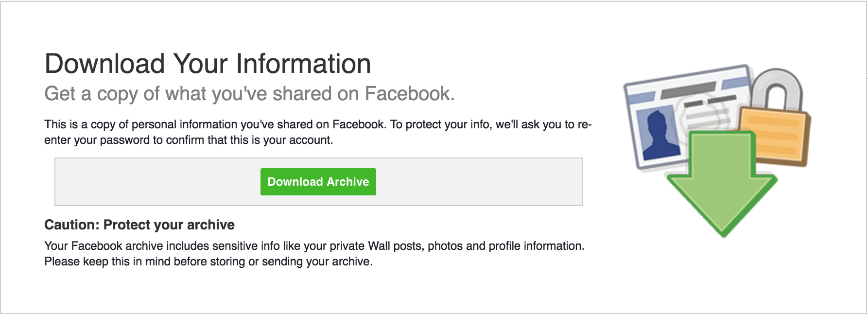Click the green Download Archive button
868x314 pixels.
318,182
